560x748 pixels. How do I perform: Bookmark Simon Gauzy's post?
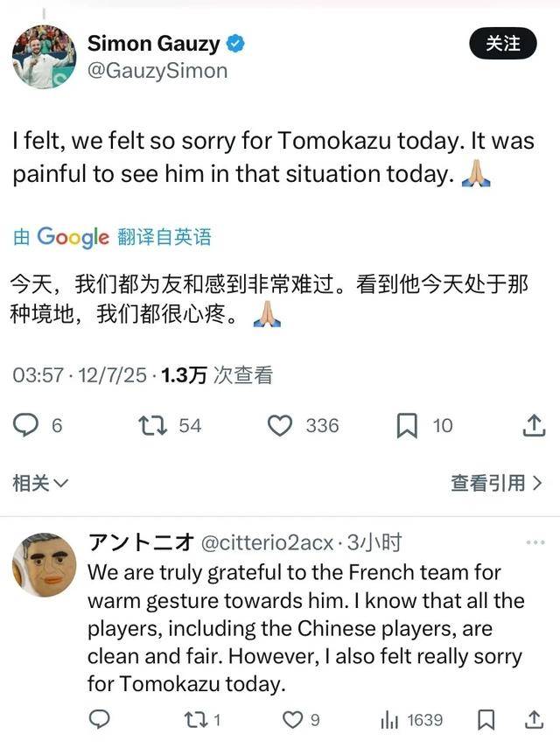coord(407,426)
